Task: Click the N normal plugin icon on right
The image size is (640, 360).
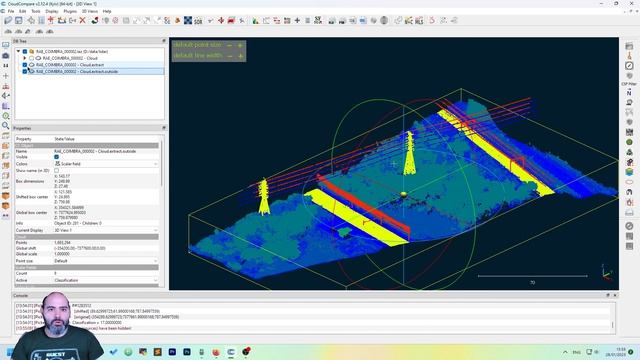Action: pyautogui.click(x=629, y=93)
